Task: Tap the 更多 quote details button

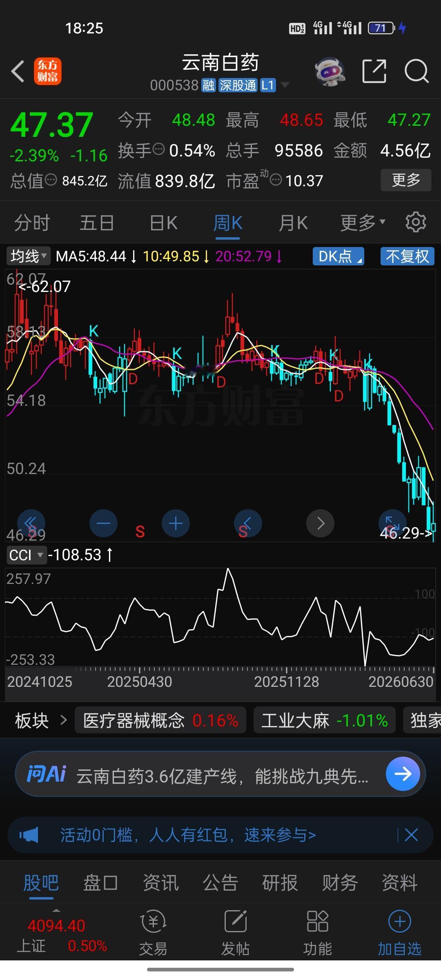Action: coord(406,180)
